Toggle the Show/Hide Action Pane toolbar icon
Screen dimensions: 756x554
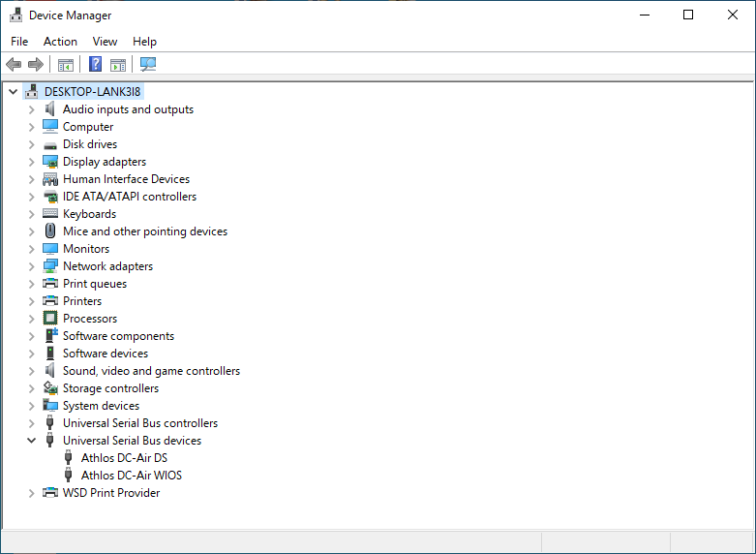tap(118, 65)
